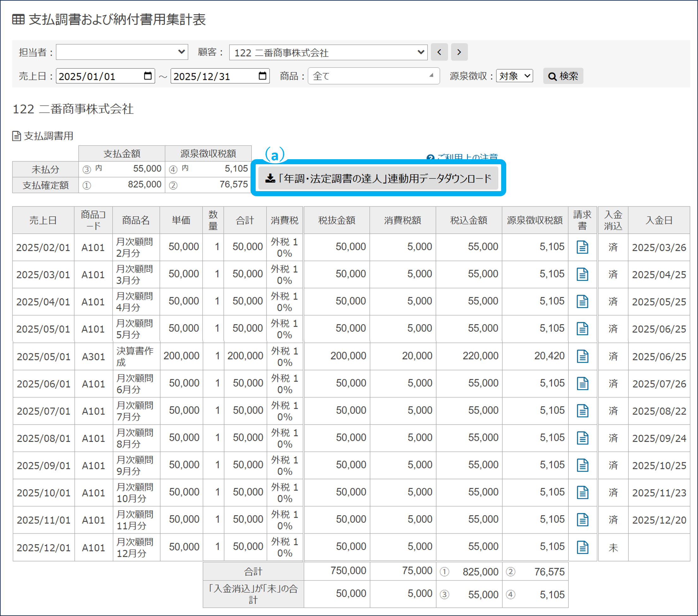Open the ご利用上の注意 help link

[466, 157]
